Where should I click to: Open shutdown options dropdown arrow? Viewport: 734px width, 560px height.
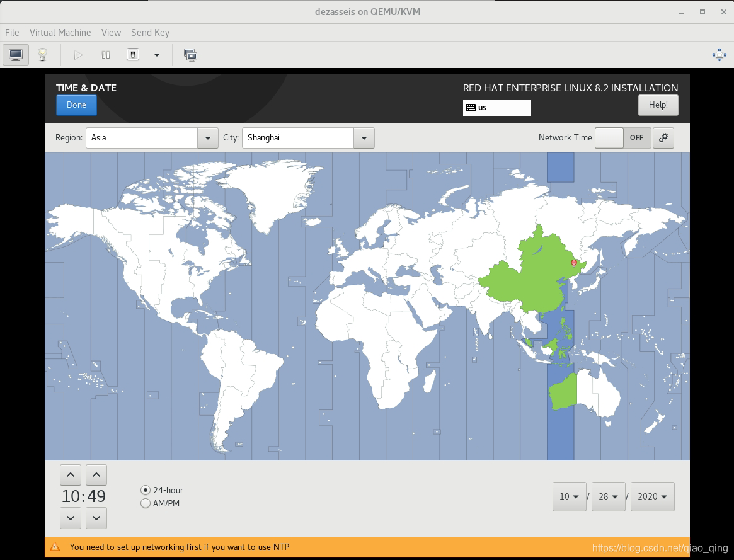[x=157, y=55]
